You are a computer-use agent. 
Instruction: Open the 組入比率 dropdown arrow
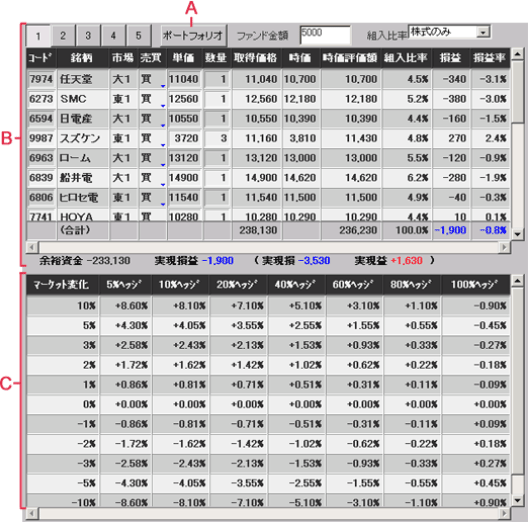point(483,32)
